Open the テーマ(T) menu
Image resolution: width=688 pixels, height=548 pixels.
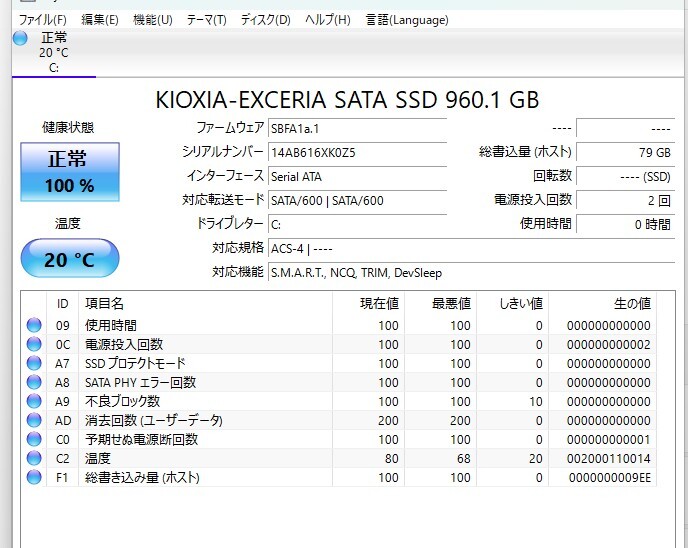point(206,20)
